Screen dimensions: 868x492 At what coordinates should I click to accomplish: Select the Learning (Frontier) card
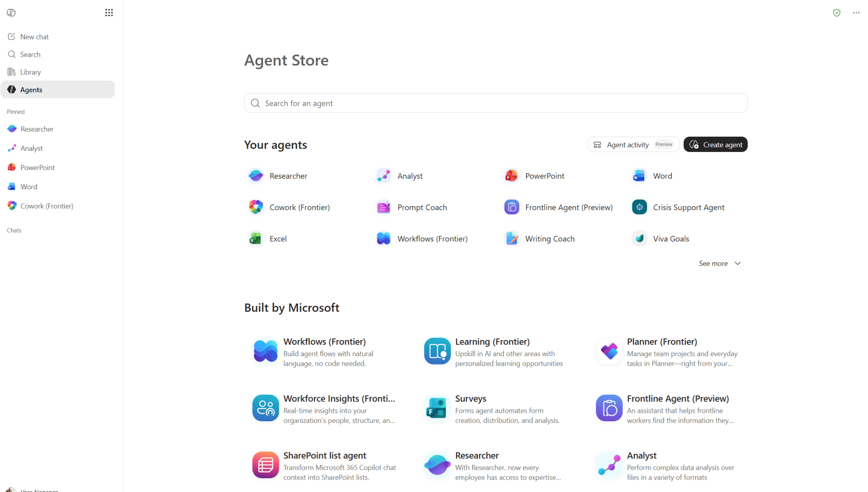(496, 352)
